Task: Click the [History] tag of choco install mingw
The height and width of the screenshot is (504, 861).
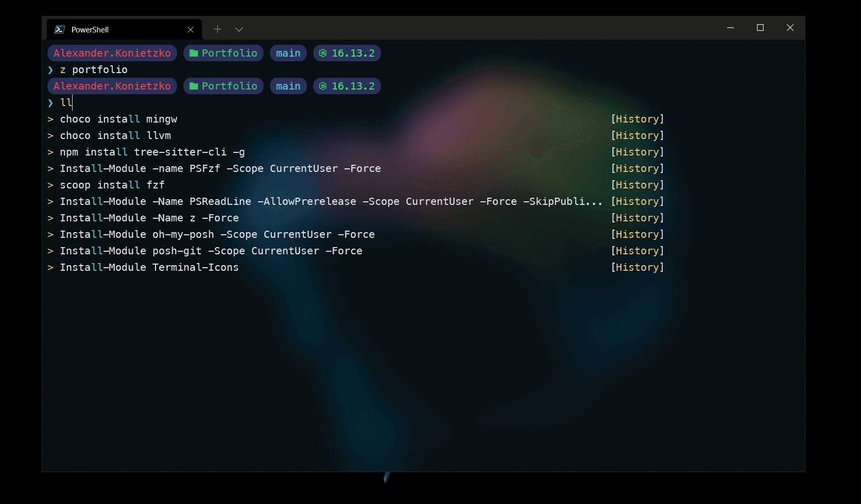Action: click(x=638, y=119)
